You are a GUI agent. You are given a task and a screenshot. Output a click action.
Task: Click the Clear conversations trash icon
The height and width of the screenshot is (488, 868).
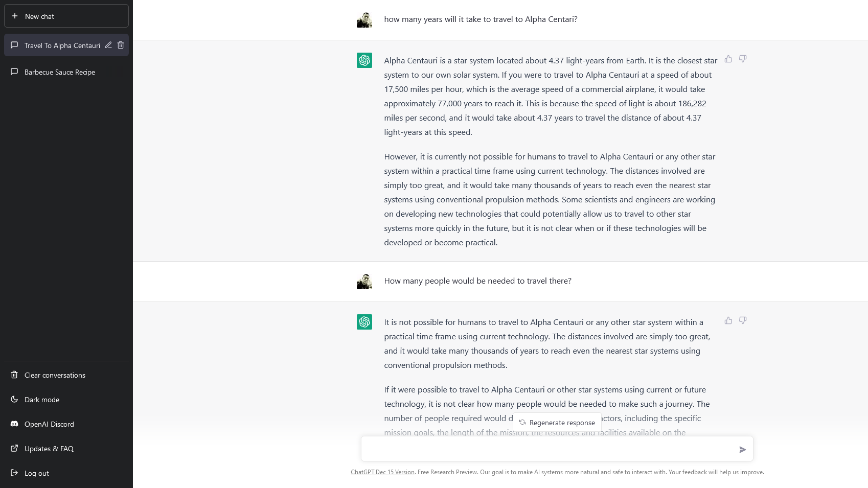tap(15, 375)
